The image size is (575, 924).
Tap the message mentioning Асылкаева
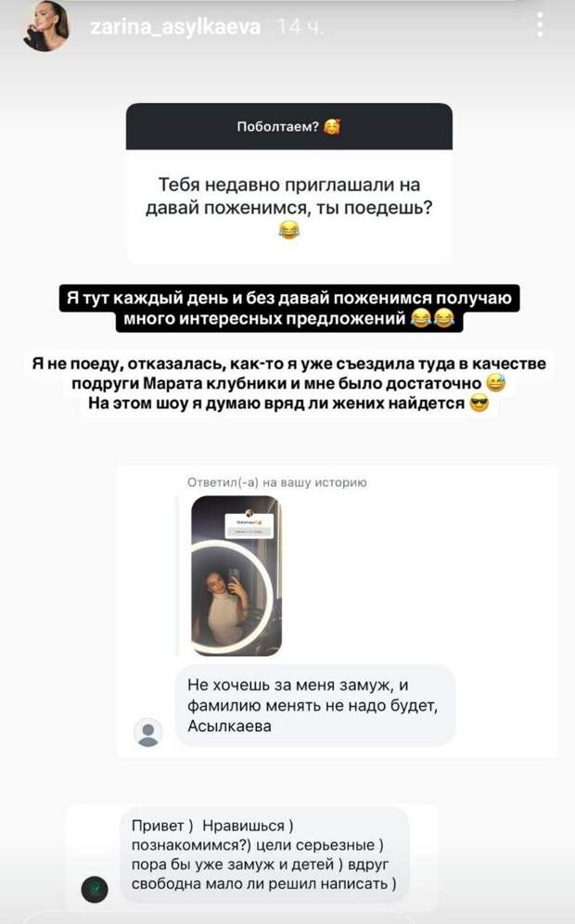(x=315, y=705)
